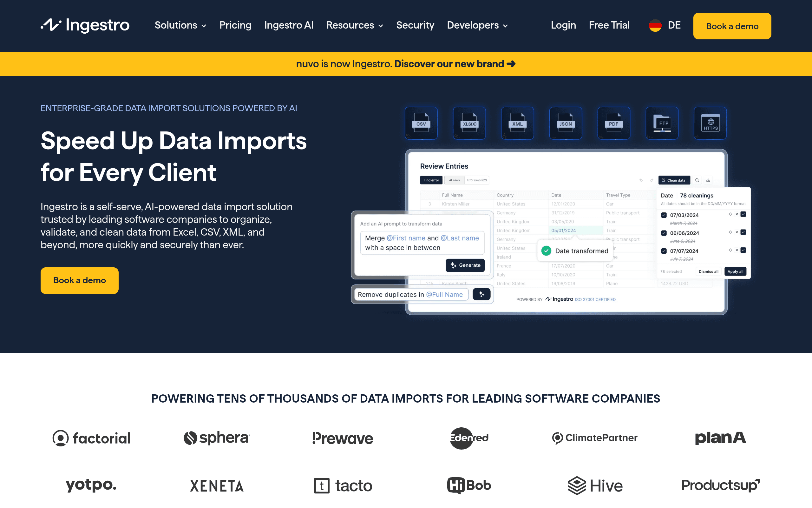The width and height of the screenshot is (812, 508).
Task: Click the Prewave customer logo
Action: [x=343, y=438]
